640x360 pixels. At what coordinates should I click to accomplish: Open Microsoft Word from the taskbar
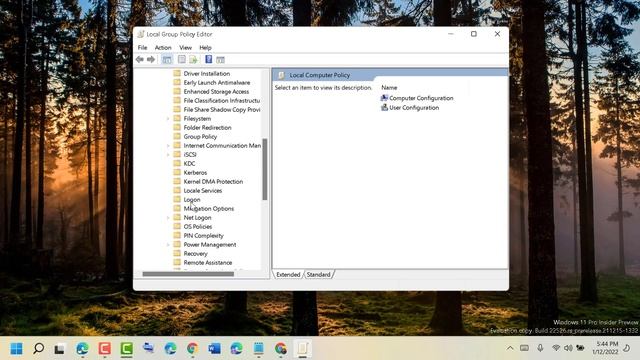pos(214,349)
